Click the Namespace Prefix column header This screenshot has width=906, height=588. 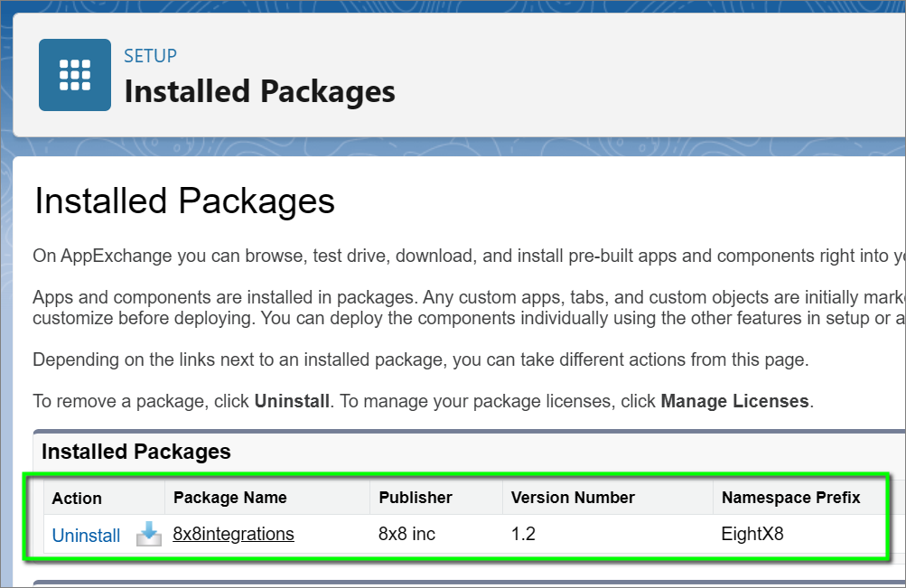(x=790, y=498)
